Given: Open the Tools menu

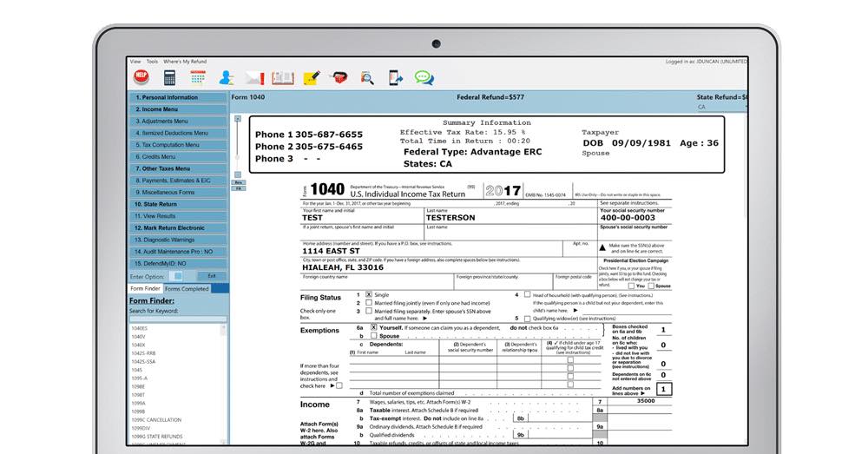Looking at the screenshot, I should point(152,62).
